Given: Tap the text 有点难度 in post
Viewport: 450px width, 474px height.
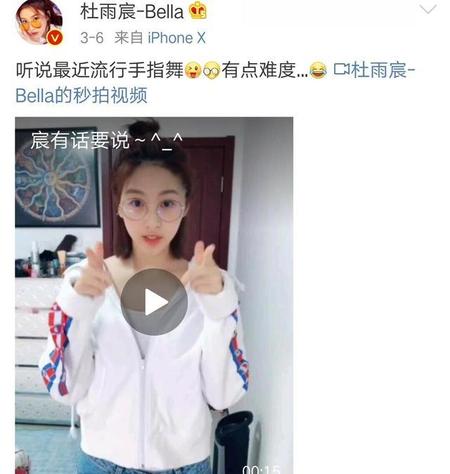Looking at the screenshot, I should tap(259, 70).
